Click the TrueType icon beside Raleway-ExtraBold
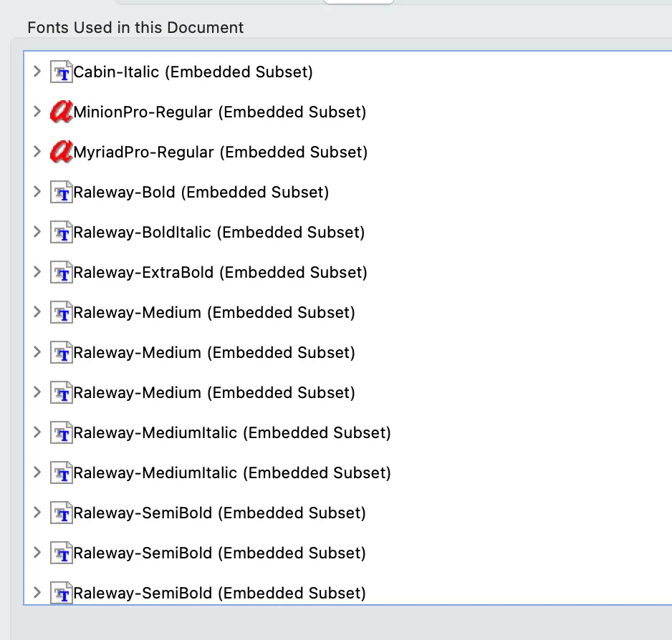Image resolution: width=672 pixels, height=640 pixels. 62,272
